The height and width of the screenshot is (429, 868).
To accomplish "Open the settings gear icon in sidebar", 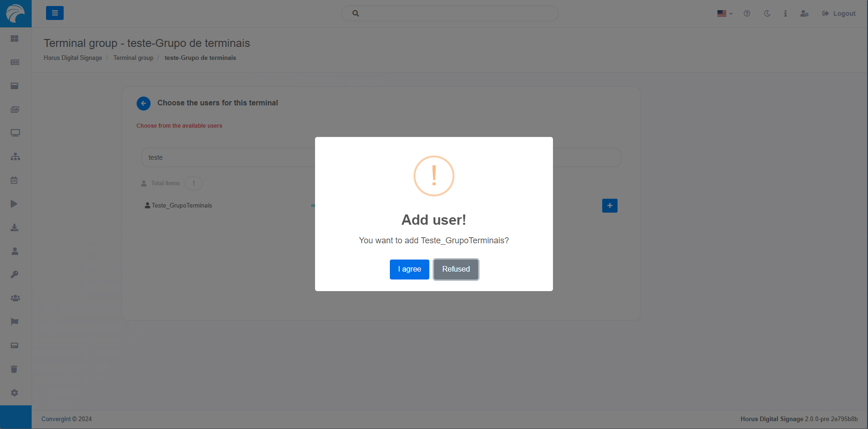I will 14,393.
